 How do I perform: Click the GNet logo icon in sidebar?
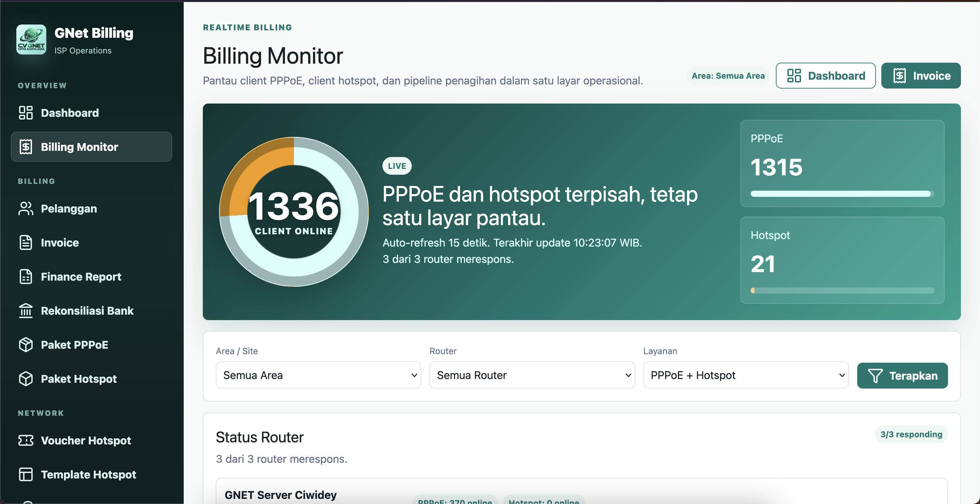pyautogui.click(x=31, y=40)
